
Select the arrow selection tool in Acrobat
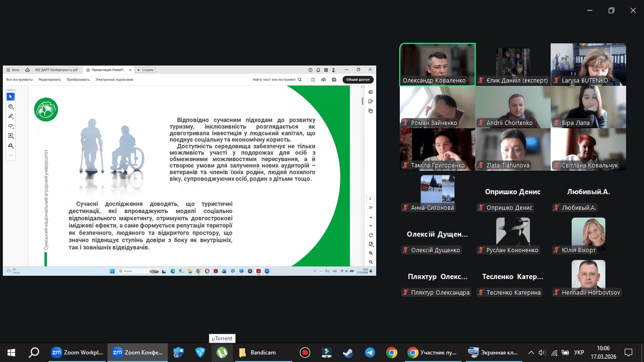click(10, 97)
